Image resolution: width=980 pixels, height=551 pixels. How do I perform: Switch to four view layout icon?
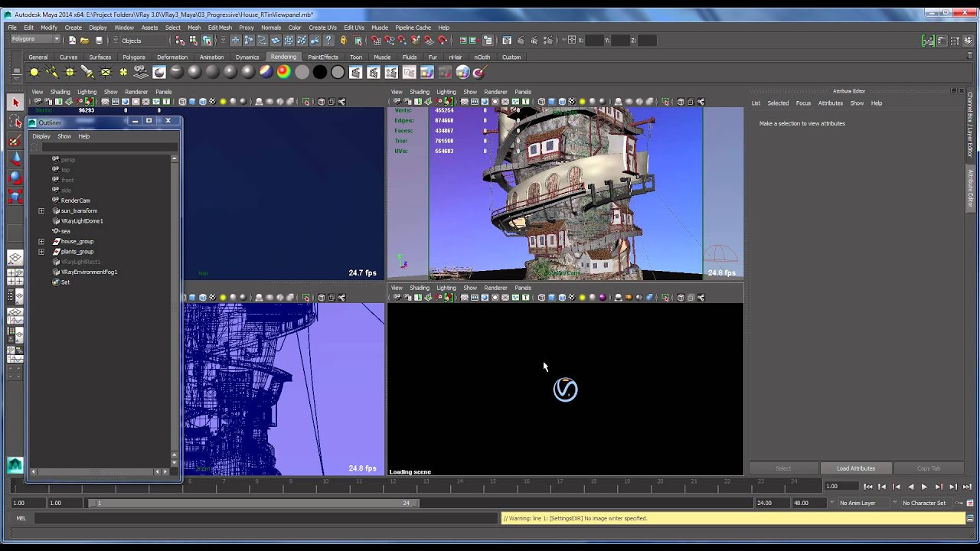(x=15, y=277)
